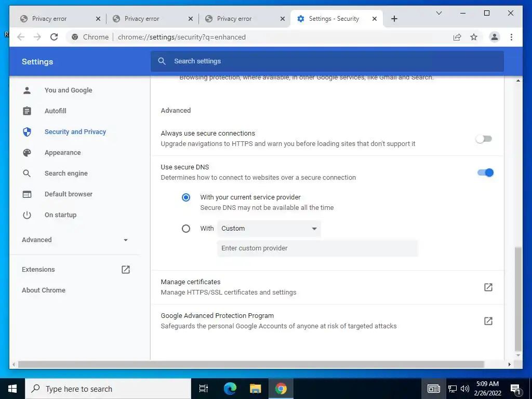Close the first Privacy error tab
Image resolution: width=532 pixels, height=399 pixels.
98,19
